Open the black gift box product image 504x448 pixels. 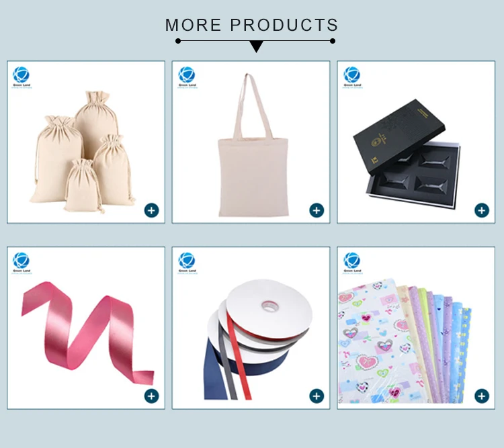point(408,154)
